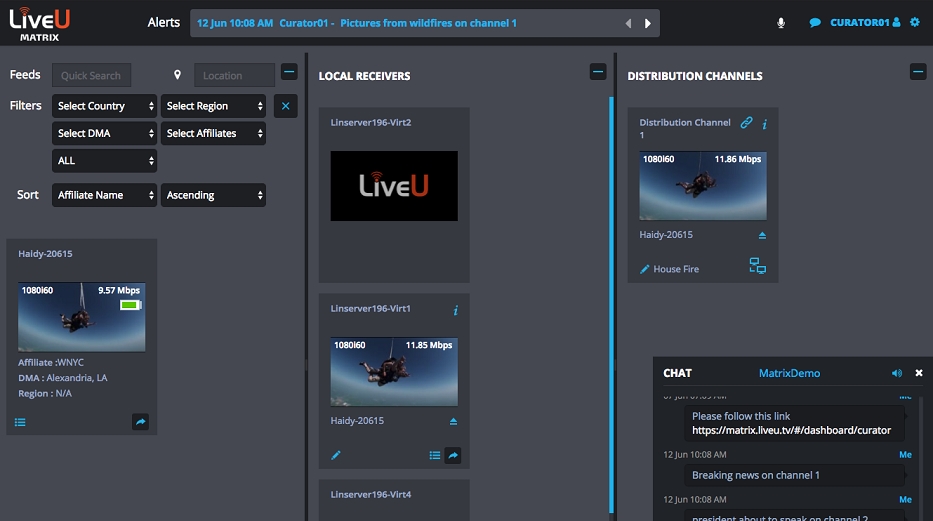Click the microphone icon in header
This screenshot has height=521, width=933.
781,23
